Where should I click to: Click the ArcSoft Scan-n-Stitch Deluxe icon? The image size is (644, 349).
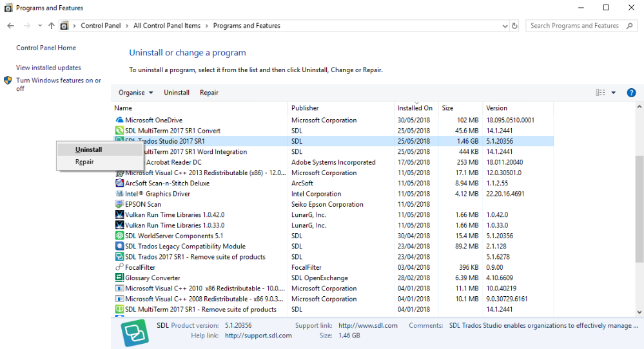coord(119,183)
